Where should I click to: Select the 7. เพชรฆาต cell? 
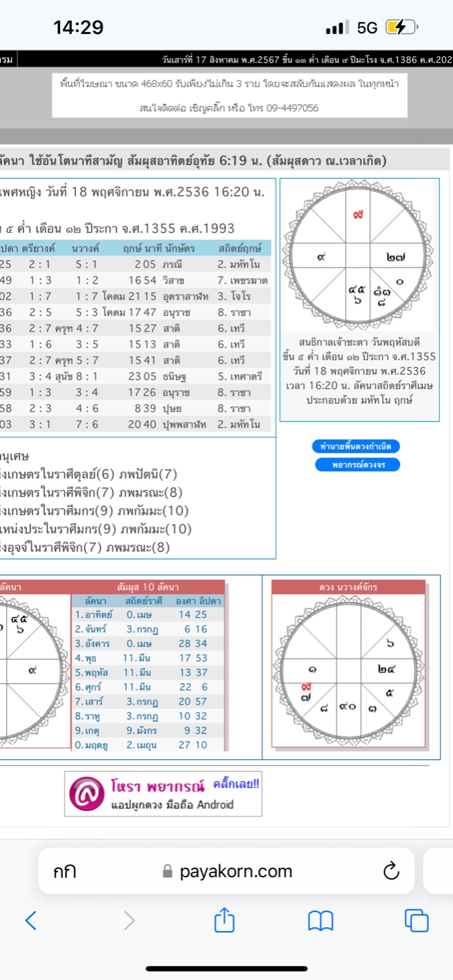244,281
